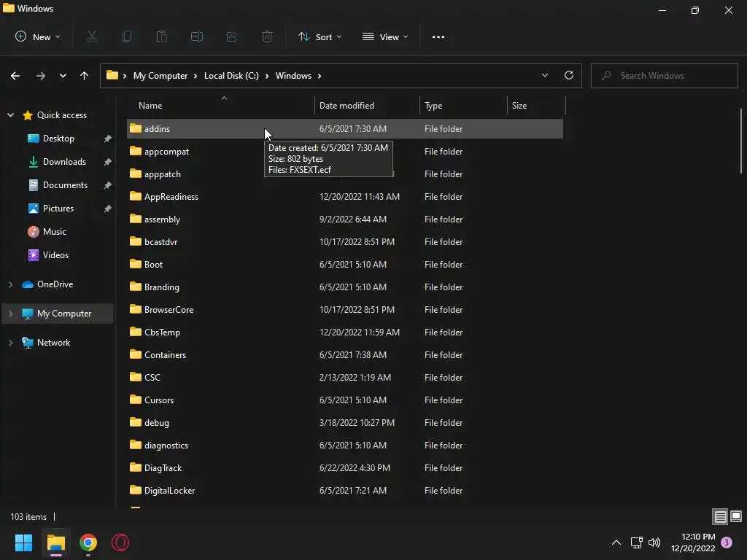
Task: Expand the Network tree node
Action: tap(10, 343)
